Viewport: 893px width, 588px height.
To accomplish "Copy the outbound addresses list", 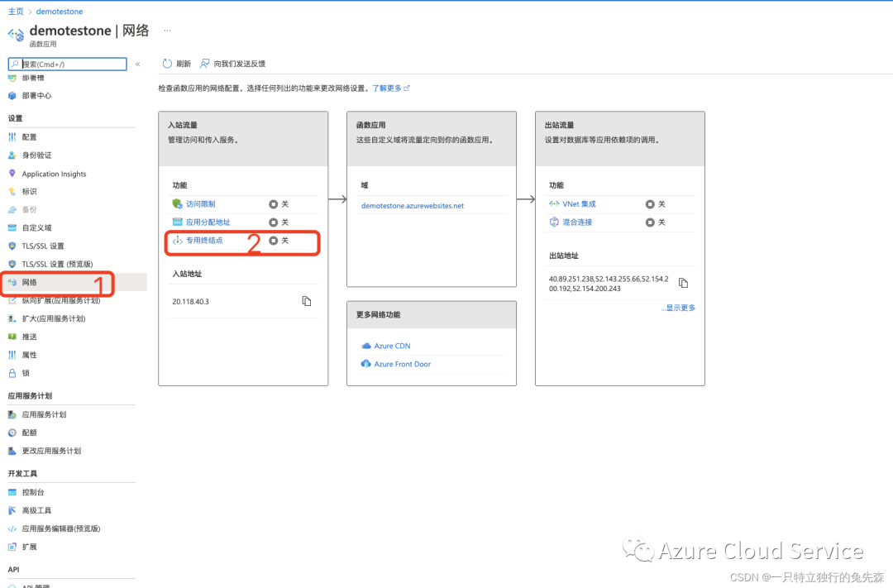I will coord(684,283).
